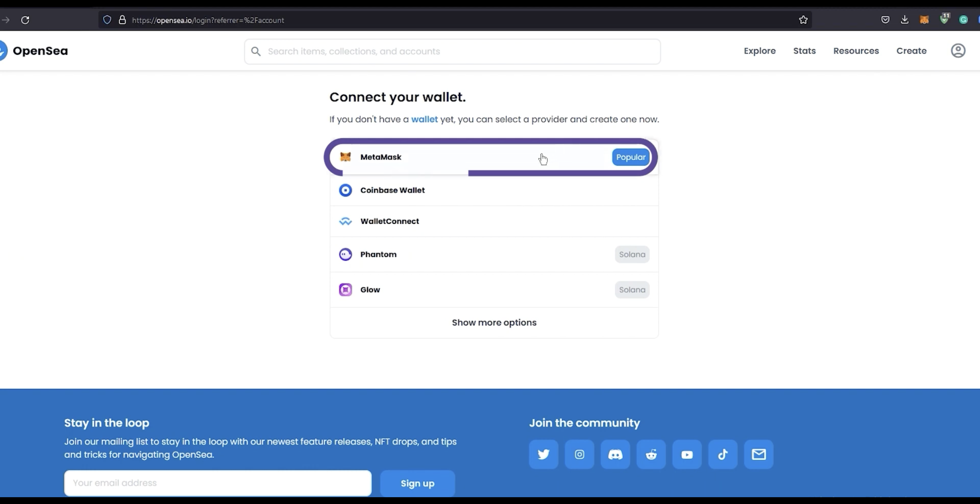Open the green shield extension with badge

945,19
